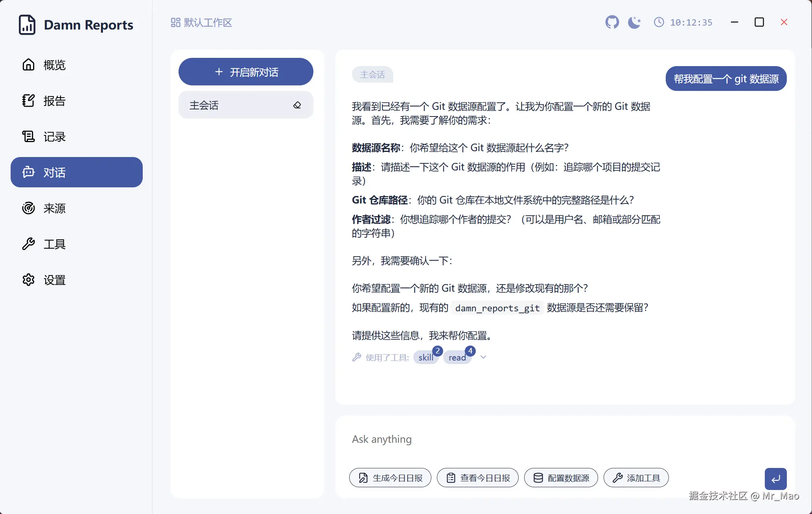Open the 工具 tools page

[x=54, y=244]
